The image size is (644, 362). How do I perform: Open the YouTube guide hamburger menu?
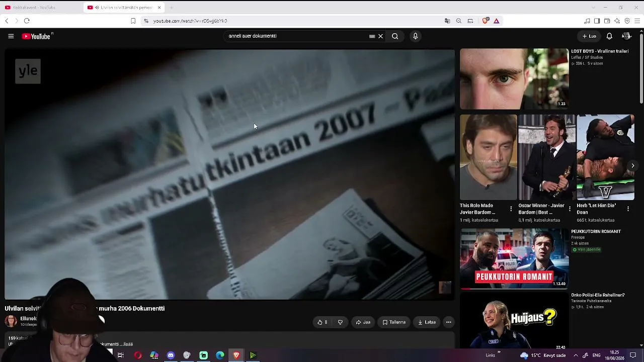tap(11, 36)
